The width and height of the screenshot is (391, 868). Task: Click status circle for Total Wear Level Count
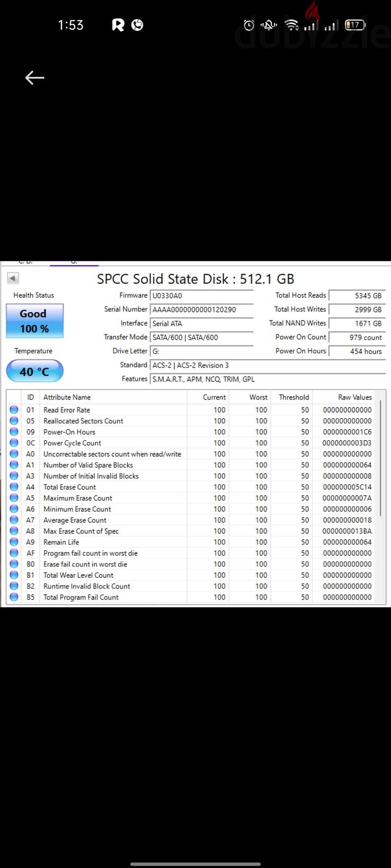[x=14, y=575]
